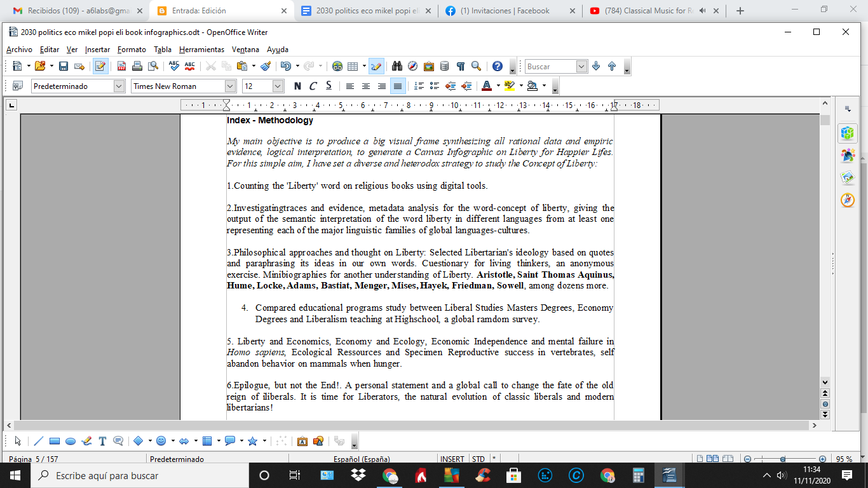The image size is (868, 488).
Task: Open the Navigator compass icon
Action: pos(412,66)
